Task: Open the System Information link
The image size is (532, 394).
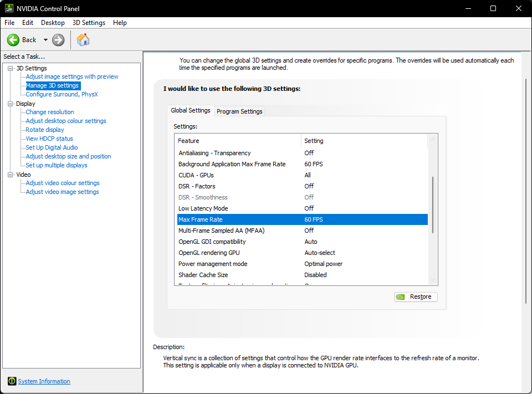Action: pyautogui.click(x=44, y=381)
